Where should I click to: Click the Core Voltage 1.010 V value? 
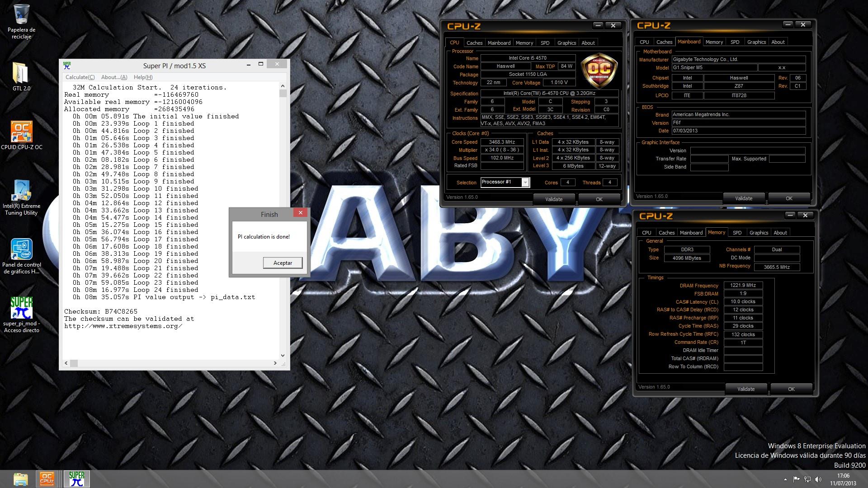[559, 83]
